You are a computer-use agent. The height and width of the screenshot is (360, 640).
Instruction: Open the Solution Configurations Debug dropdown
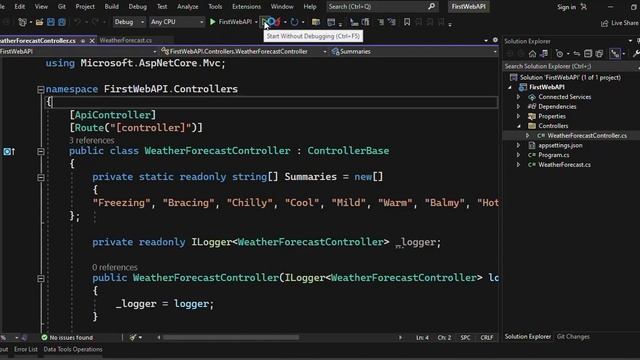tap(129, 22)
